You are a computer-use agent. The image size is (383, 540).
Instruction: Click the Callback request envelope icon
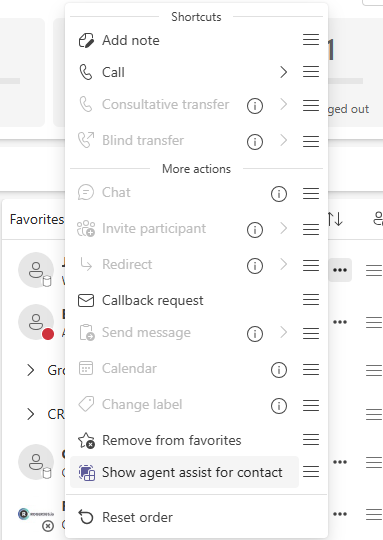(86, 300)
